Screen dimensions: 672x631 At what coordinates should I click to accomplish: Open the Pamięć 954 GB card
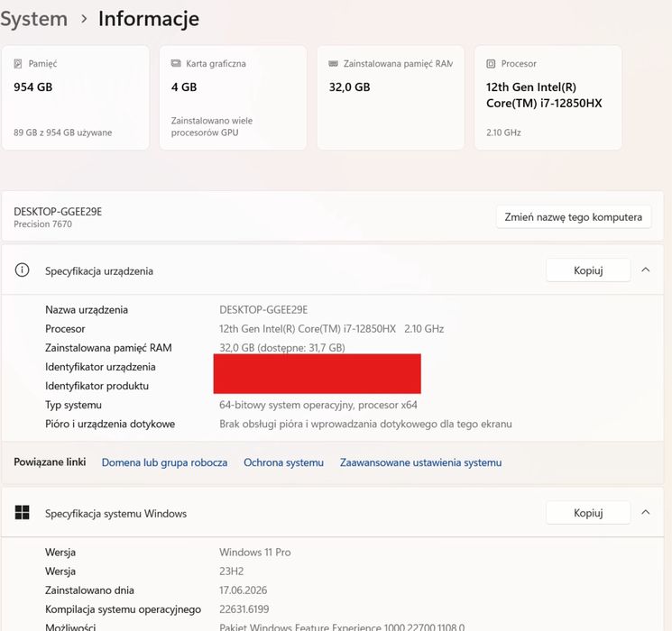76,97
